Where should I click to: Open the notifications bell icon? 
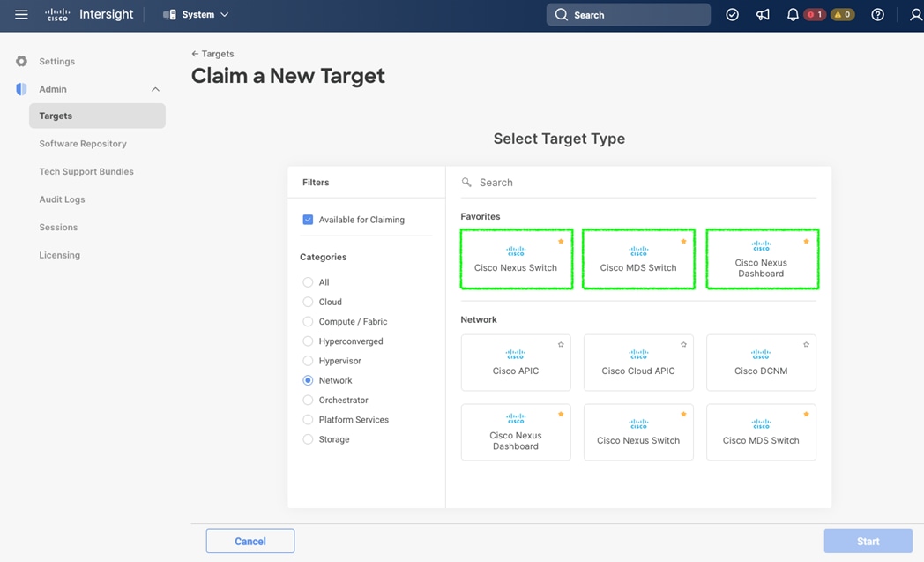coord(793,15)
